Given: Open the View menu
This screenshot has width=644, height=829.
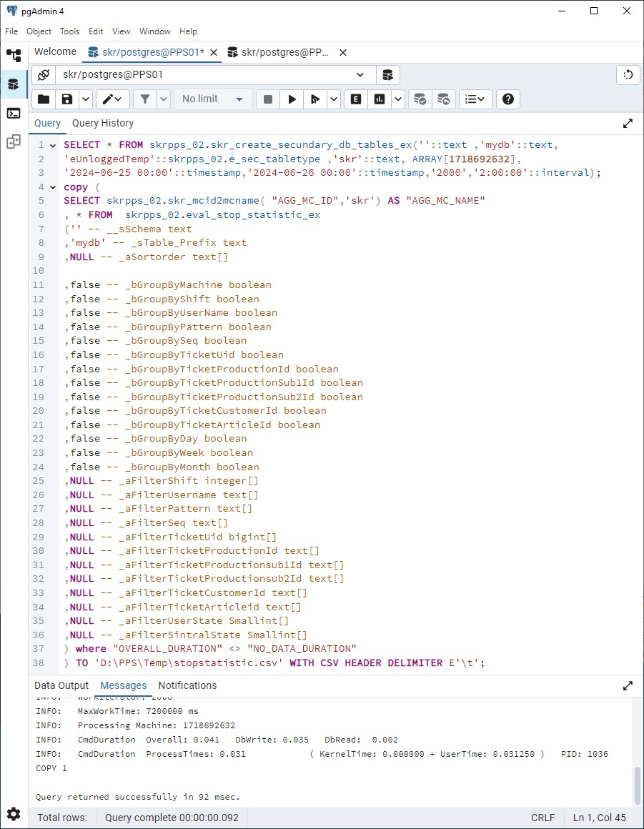Looking at the screenshot, I should pos(121,31).
